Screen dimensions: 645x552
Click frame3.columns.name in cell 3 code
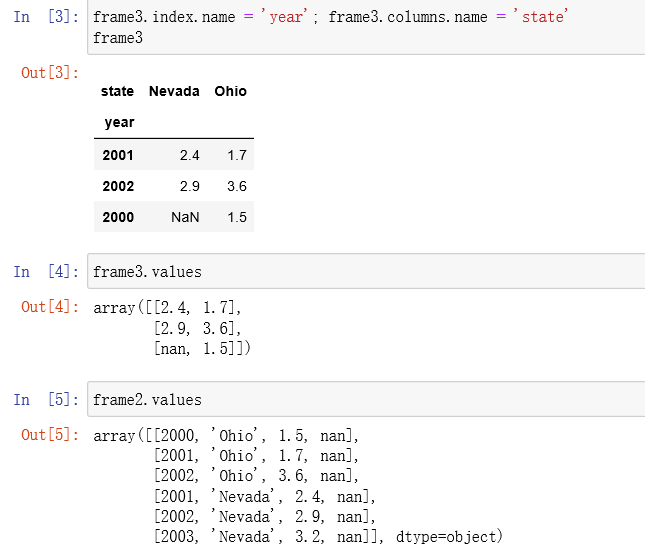tap(408, 17)
